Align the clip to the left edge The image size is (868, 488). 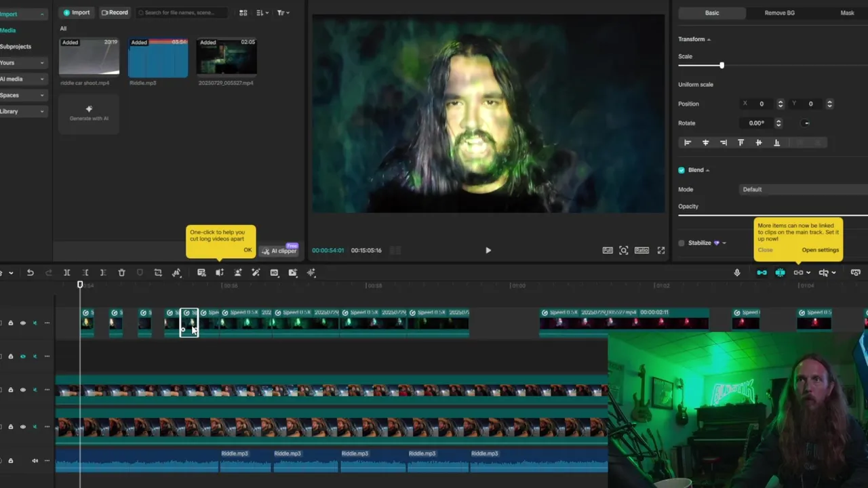(688, 142)
